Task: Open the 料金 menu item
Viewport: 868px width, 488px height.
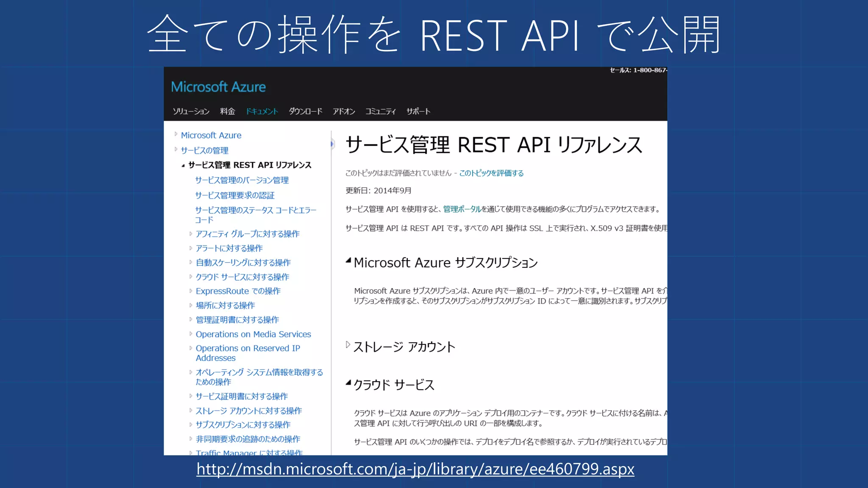Action: (x=228, y=111)
